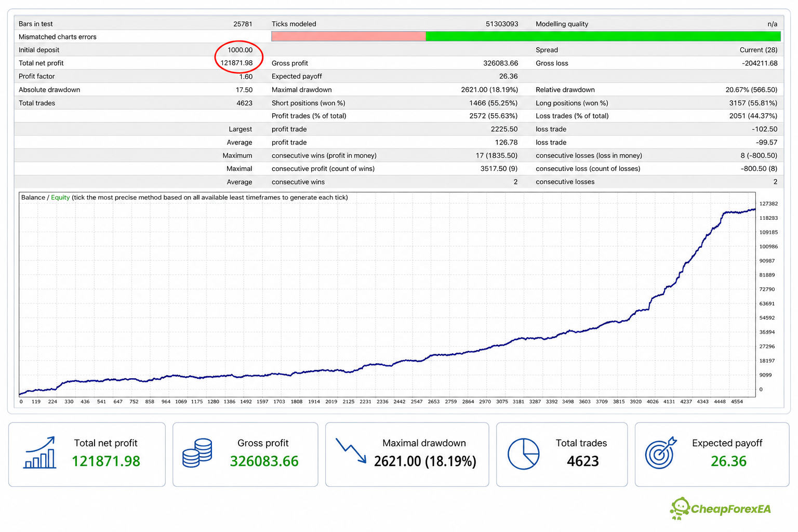Click the 'Absolute drawdown' label
This screenshot has height=532, width=798.
(x=49, y=90)
